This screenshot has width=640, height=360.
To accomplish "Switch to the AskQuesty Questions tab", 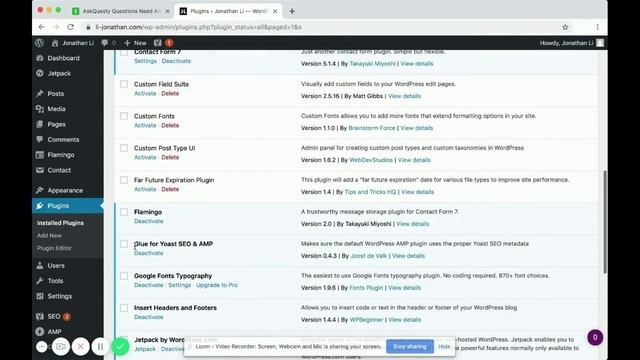I will click(x=121, y=11).
